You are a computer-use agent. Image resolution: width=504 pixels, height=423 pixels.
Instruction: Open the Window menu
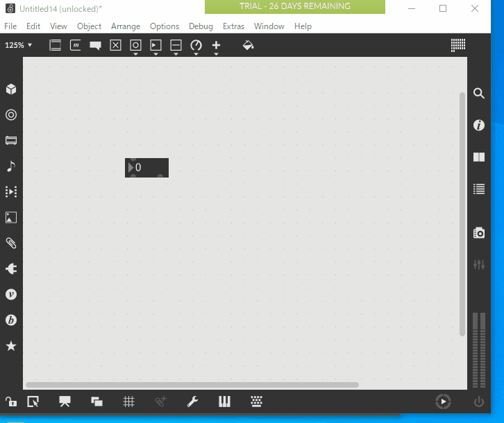[269, 26]
